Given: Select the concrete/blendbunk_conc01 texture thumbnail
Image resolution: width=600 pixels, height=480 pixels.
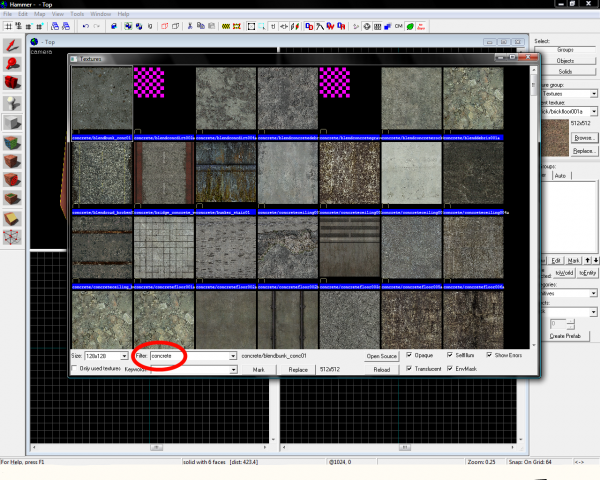Looking at the screenshot, I should point(102,99).
